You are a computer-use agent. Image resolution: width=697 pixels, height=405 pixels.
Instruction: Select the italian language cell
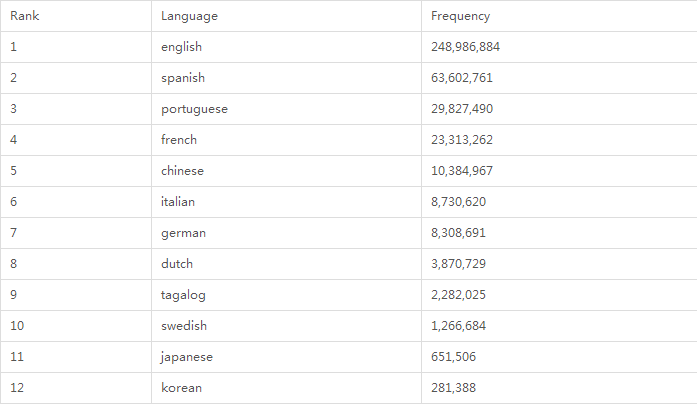pos(178,202)
